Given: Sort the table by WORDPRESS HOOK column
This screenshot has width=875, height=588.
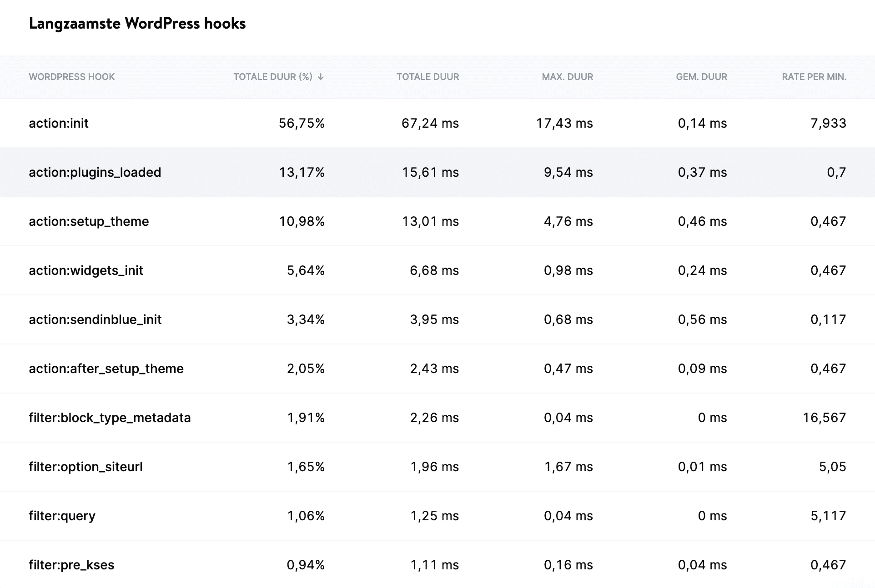Looking at the screenshot, I should click(x=71, y=77).
